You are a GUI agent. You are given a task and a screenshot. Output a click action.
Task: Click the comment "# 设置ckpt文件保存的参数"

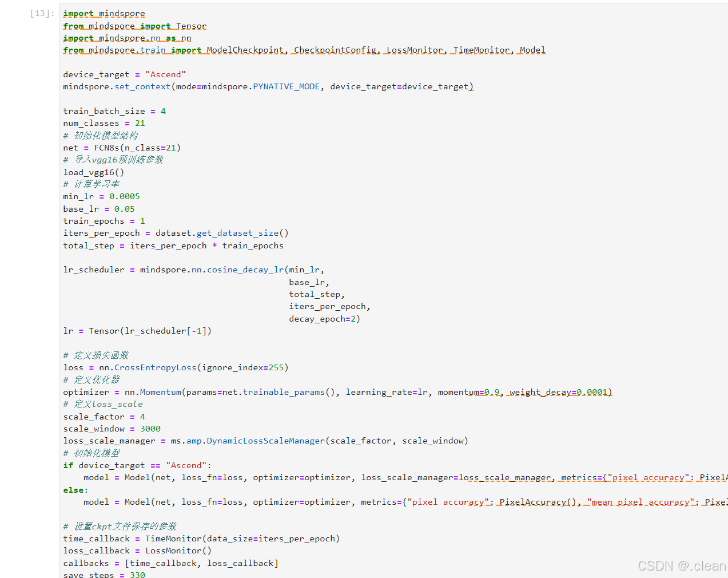click(x=120, y=526)
